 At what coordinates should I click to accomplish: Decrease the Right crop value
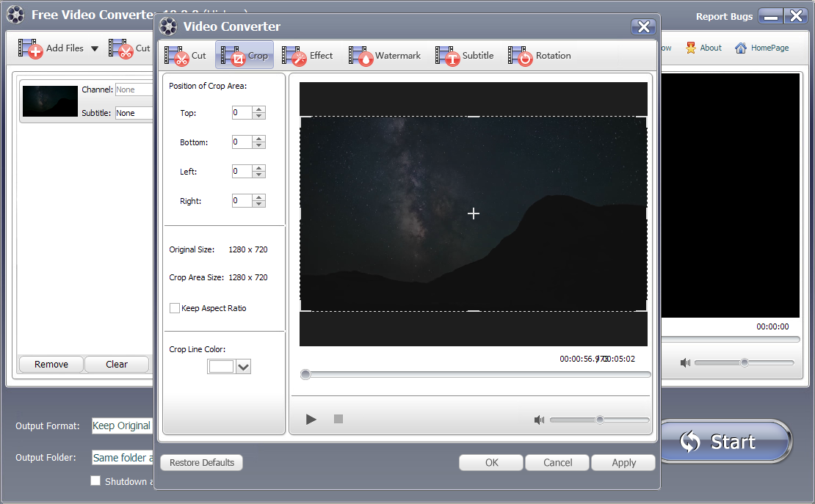click(259, 204)
